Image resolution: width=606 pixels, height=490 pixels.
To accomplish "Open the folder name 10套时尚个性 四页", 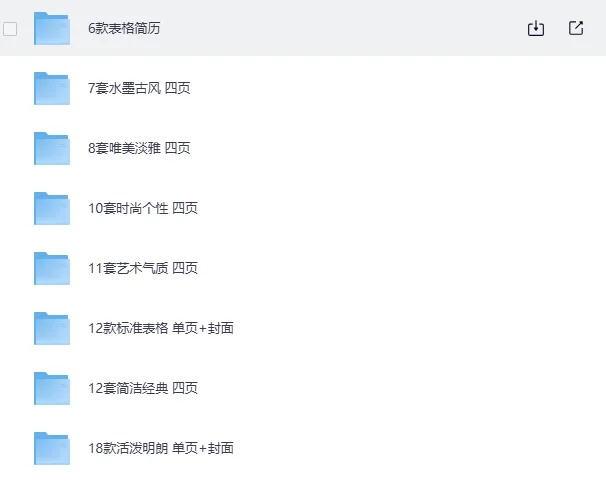I will 143,208.
